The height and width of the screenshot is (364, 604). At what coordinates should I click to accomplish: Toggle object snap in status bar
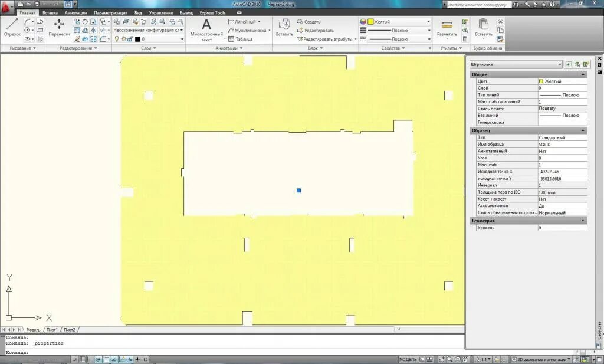point(106,359)
